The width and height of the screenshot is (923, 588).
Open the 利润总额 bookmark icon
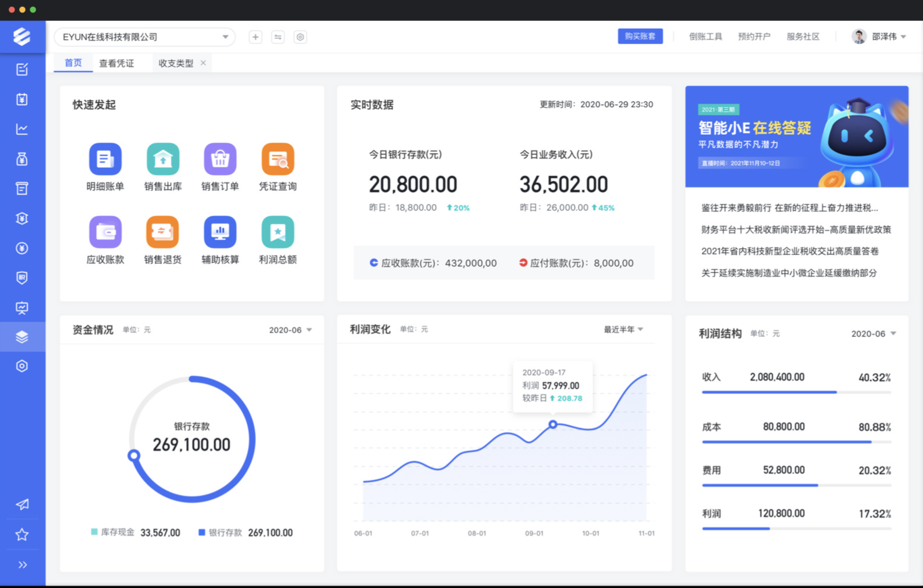click(x=277, y=232)
